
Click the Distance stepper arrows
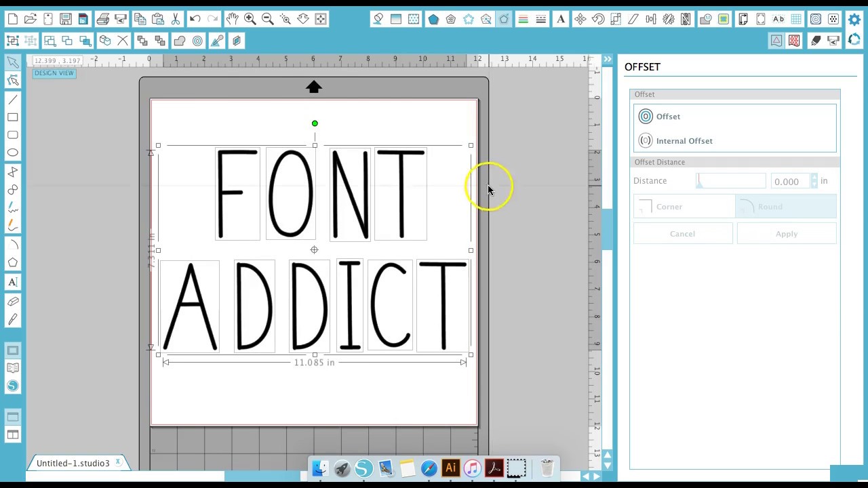pyautogui.click(x=814, y=182)
